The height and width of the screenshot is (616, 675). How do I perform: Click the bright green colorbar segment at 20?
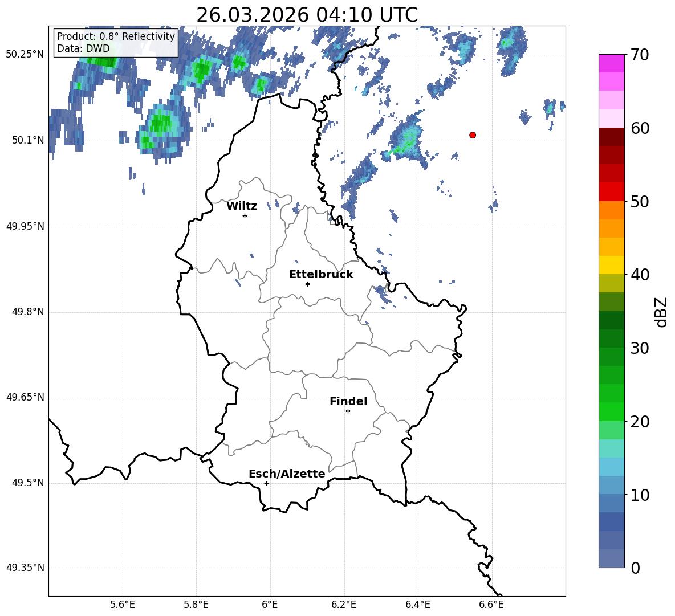(612, 412)
